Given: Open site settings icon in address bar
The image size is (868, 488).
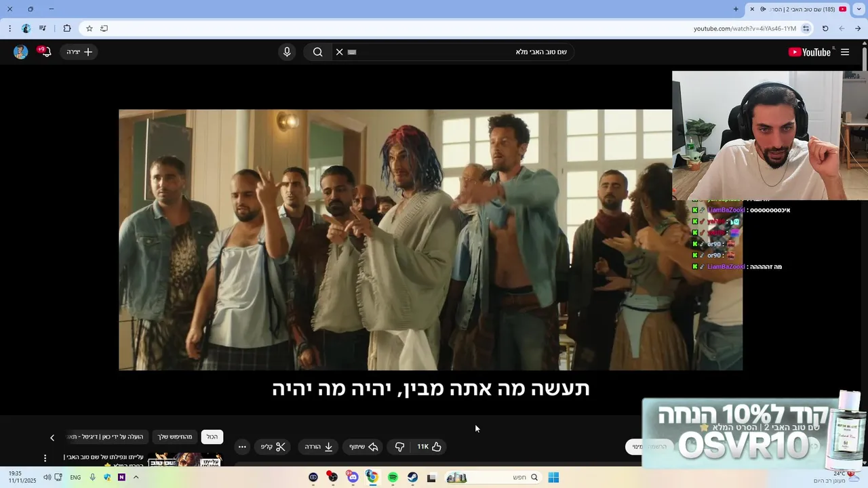Looking at the screenshot, I should pyautogui.click(x=806, y=28).
